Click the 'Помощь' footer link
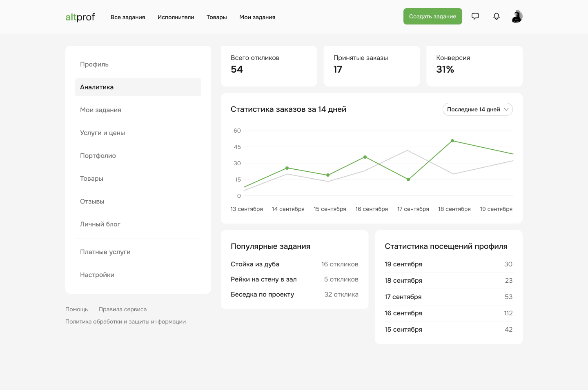Image resolution: width=588 pixels, height=390 pixels. point(77,309)
